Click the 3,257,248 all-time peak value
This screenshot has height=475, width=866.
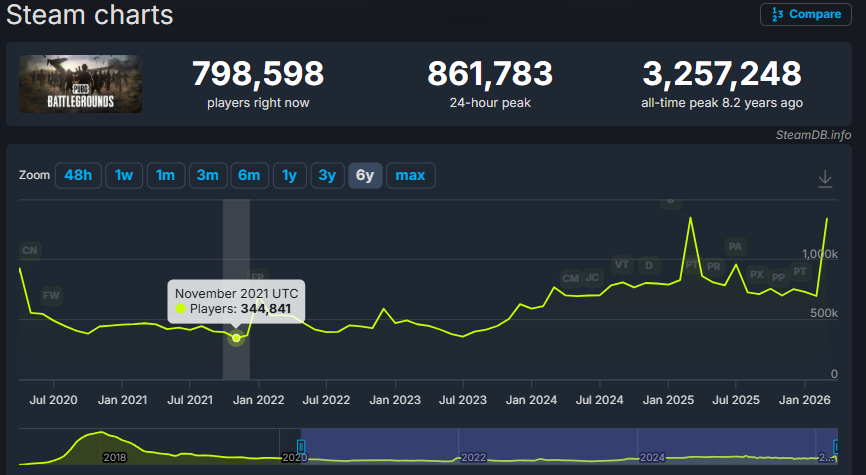(722, 73)
